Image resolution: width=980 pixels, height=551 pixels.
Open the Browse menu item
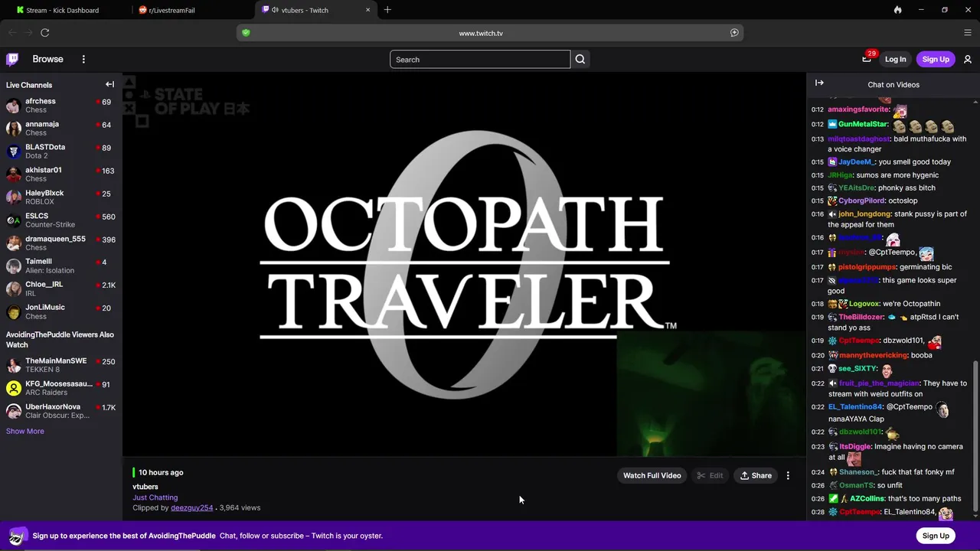(47, 59)
